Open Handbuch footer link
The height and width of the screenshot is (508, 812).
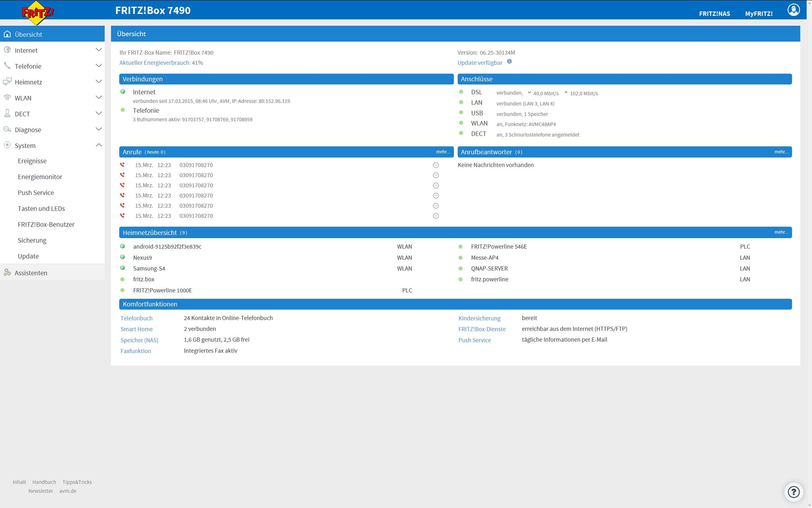44,482
